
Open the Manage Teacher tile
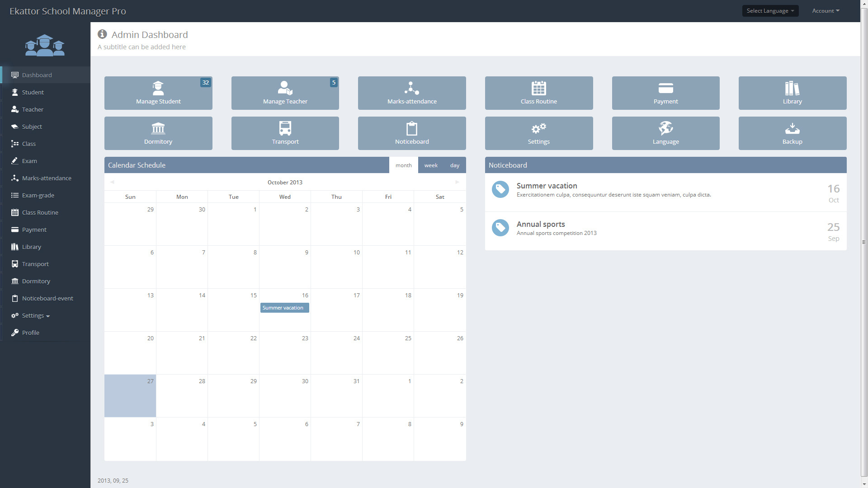tap(285, 93)
